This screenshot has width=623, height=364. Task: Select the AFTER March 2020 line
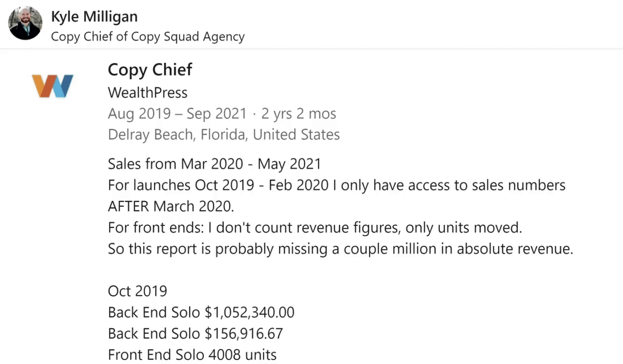tap(171, 206)
